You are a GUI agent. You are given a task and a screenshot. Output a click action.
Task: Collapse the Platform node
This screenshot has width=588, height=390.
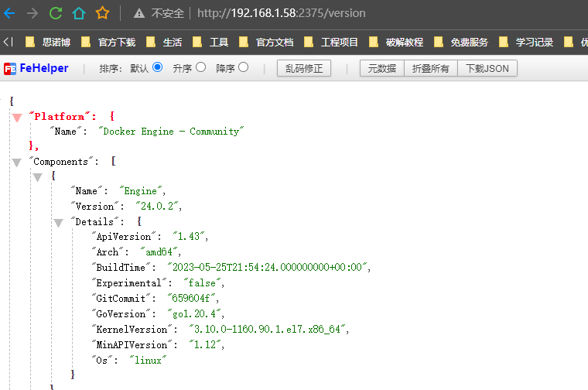(16, 117)
